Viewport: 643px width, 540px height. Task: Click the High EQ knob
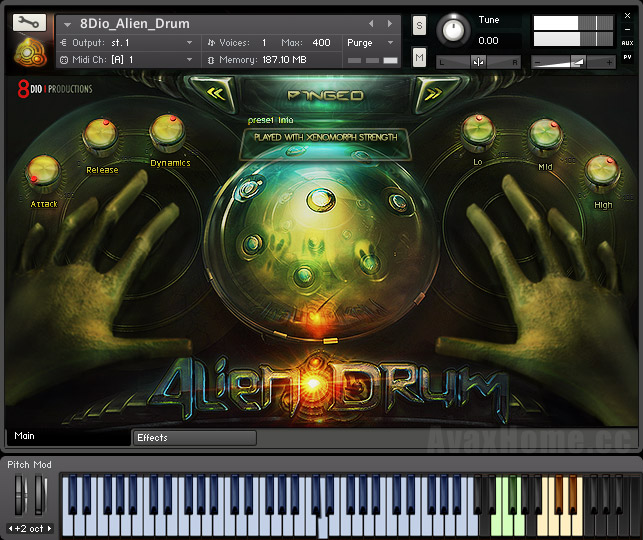click(x=602, y=172)
